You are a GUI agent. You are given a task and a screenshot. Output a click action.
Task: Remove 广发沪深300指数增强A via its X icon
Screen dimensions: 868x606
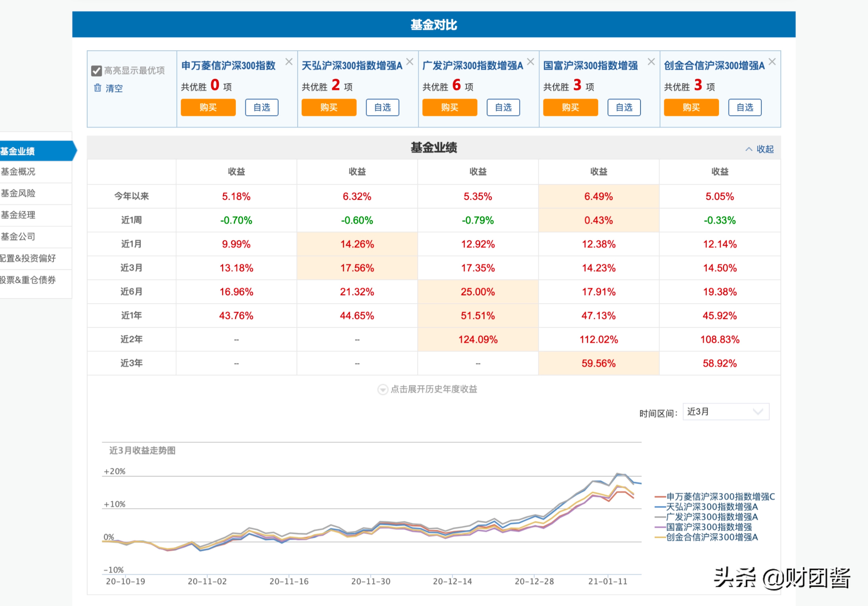click(530, 61)
